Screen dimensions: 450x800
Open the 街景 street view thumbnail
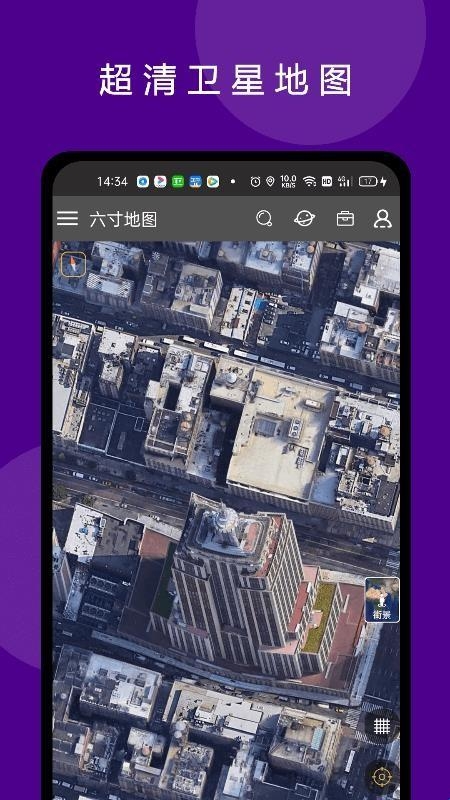coord(382,600)
